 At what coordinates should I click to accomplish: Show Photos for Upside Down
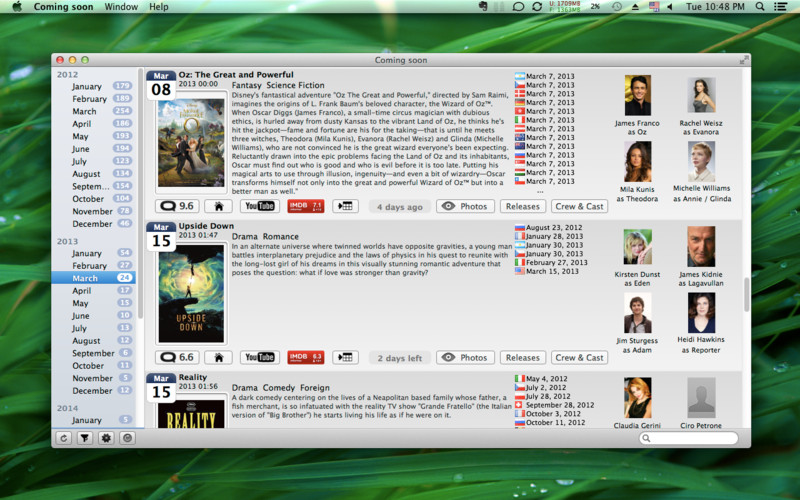pyautogui.click(x=465, y=357)
